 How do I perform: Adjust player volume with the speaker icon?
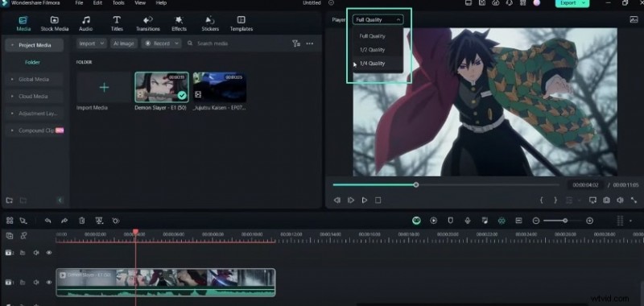click(x=620, y=200)
